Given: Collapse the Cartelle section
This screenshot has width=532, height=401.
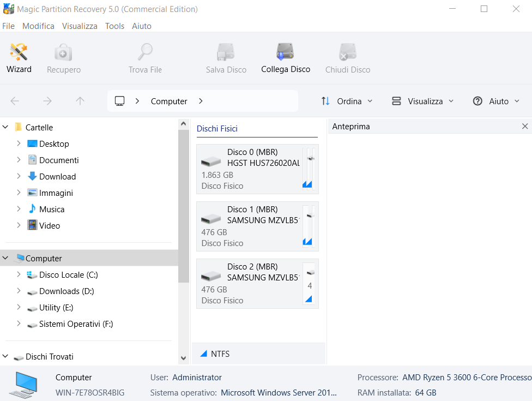Looking at the screenshot, I should pyautogui.click(x=5, y=127).
